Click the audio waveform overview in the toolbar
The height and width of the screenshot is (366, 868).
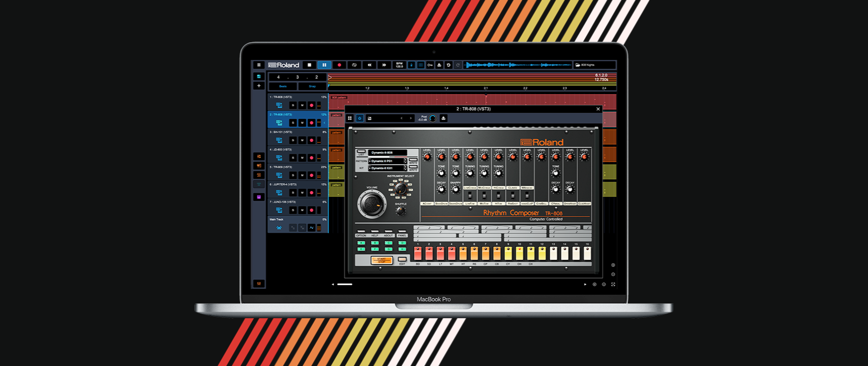518,65
